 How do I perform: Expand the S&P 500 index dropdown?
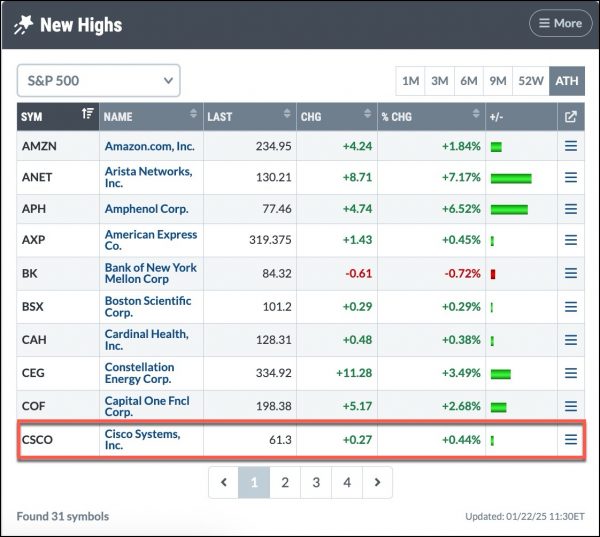click(x=98, y=80)
